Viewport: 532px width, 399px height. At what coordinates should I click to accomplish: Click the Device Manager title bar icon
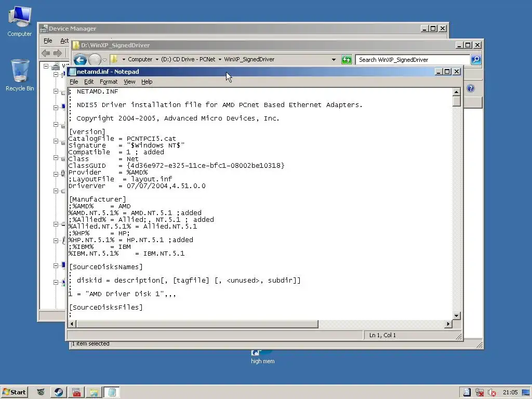(44, 29)
